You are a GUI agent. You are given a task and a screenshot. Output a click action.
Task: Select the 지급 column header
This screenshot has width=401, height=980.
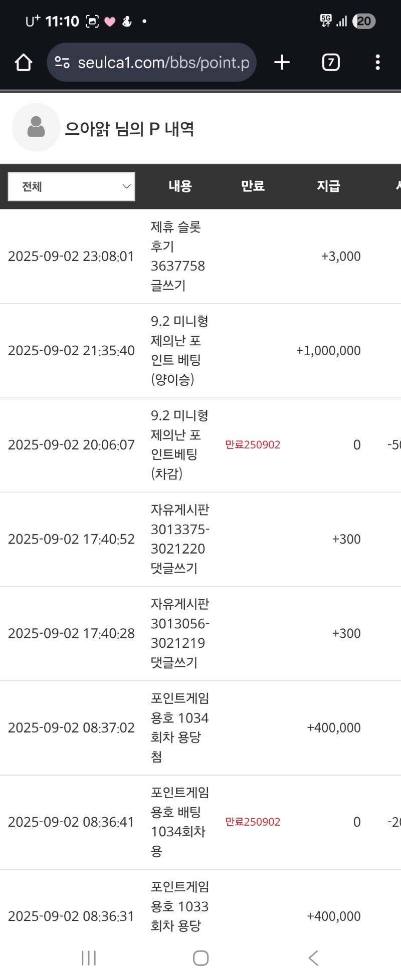[329, 186]
